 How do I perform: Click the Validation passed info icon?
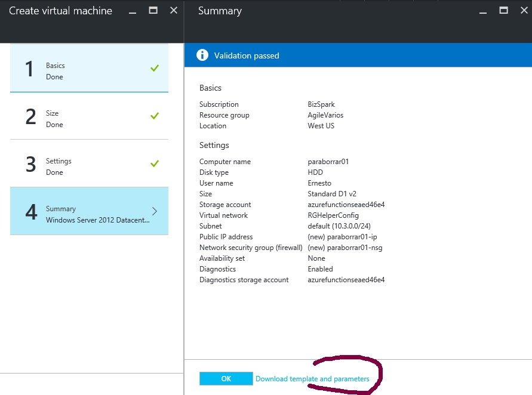(x=202, y=55)
